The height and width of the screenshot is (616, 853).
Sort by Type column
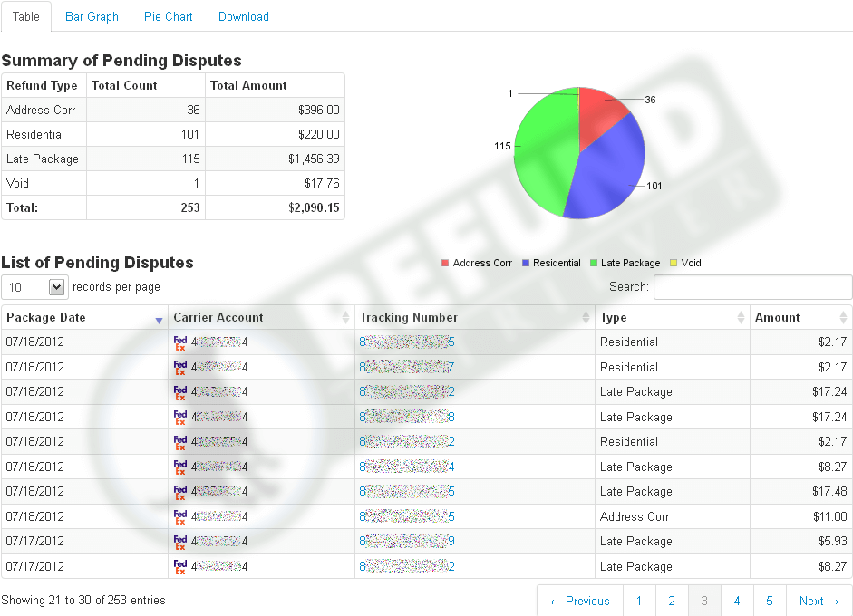pyautogui.click(x=673, y=318)
